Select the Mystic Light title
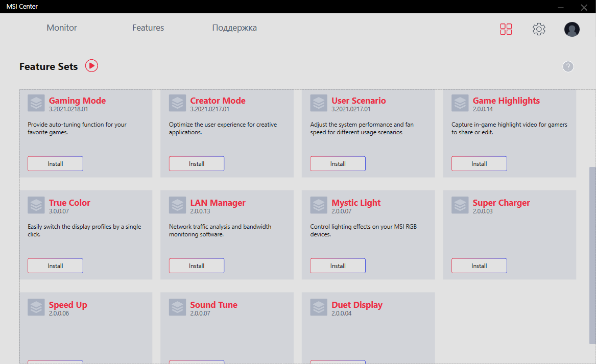 coord(356,203)
